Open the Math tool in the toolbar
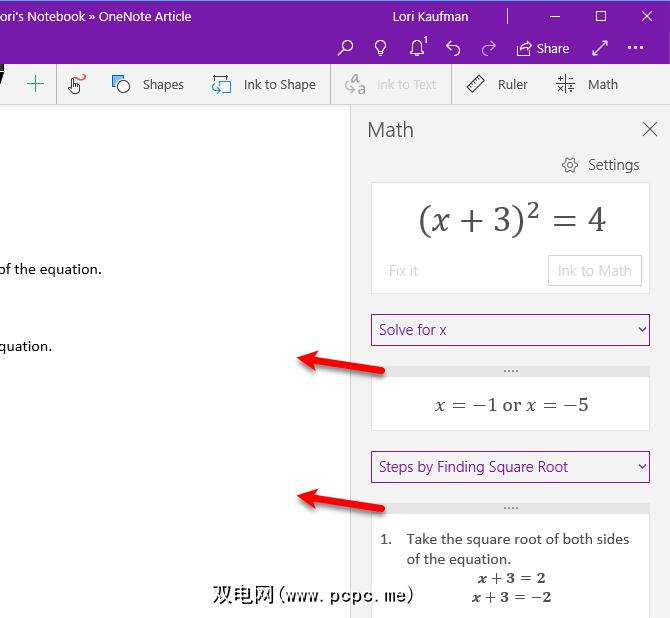This screenshot has width=670, height=618. pyautogui.click(x=587, y=84)
